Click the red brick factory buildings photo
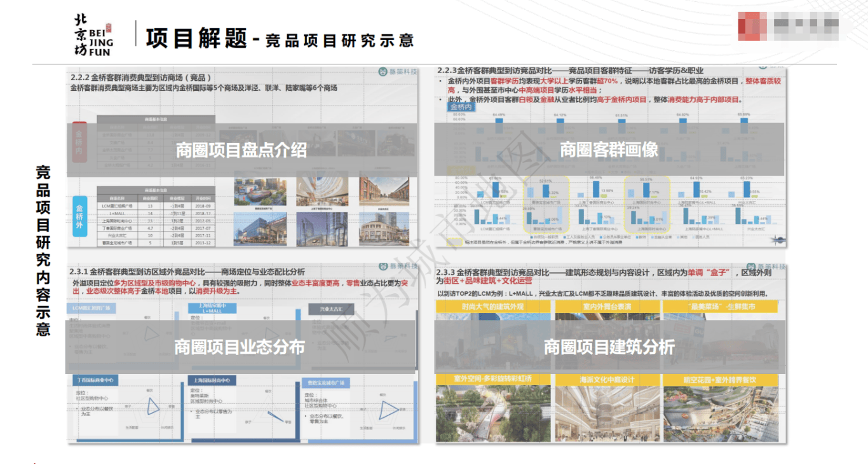Screen dimensions: 868x465 click(x=384, y=191)
